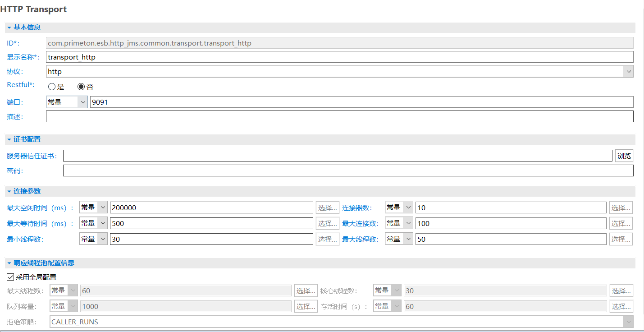Click 选择... button beside 最大等待时间

tap(328, 223)
